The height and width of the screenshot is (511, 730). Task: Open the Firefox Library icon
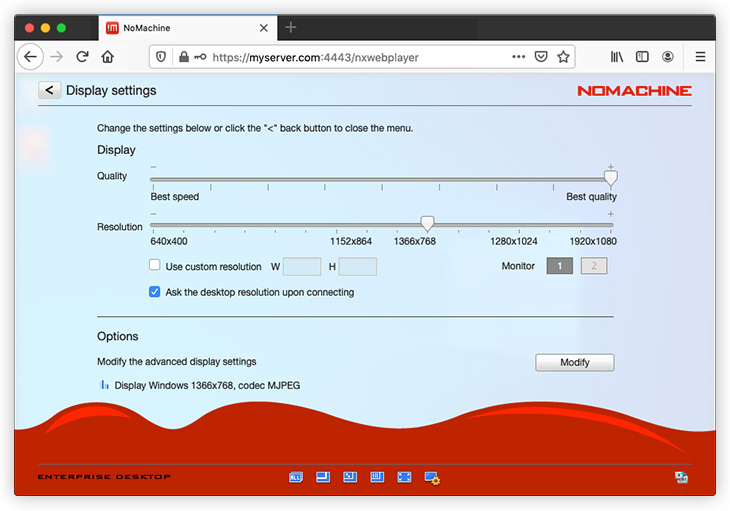click(x=617, y=57)
